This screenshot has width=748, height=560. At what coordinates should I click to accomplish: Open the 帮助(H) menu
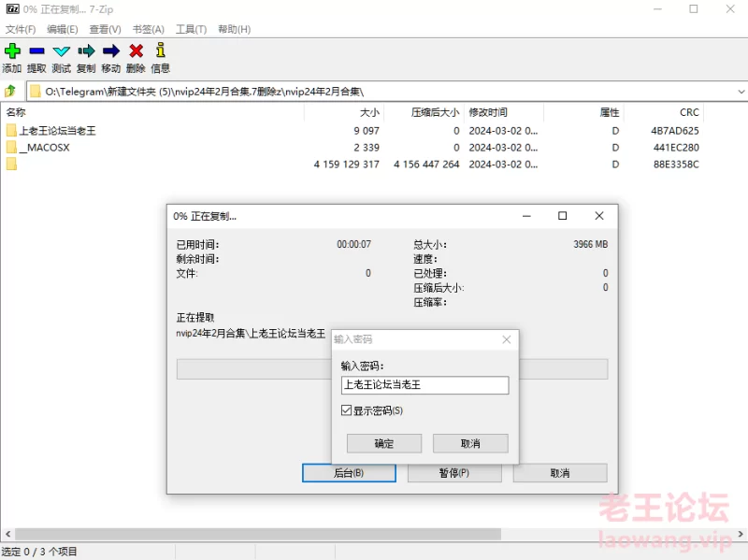pos(235,29)
